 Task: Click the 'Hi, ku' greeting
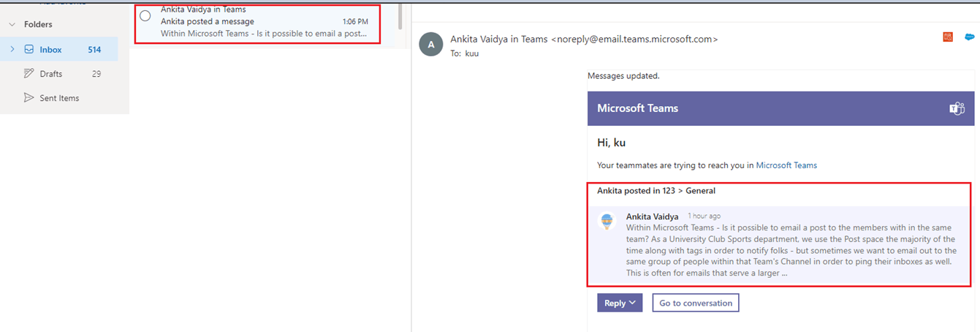coord(612,143)
